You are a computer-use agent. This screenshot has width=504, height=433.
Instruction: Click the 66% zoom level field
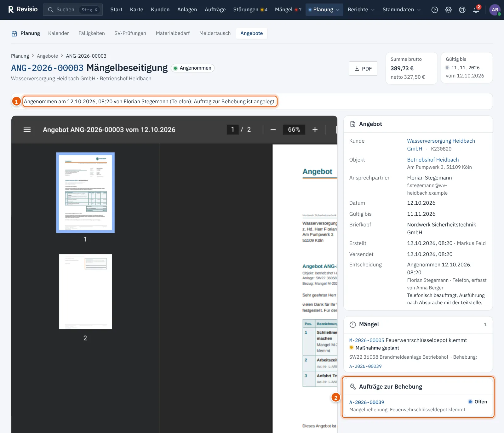point(294,130)
